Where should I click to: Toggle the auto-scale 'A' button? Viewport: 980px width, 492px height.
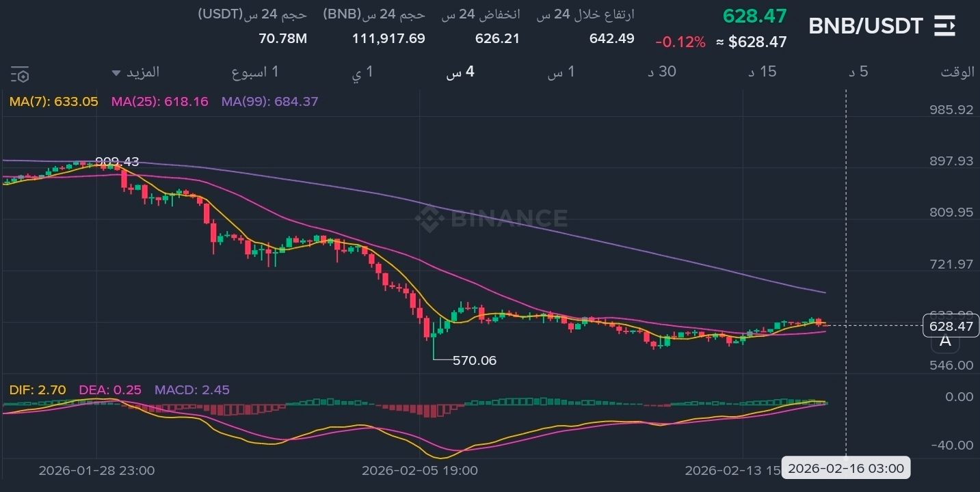click(x=945, y=341)
